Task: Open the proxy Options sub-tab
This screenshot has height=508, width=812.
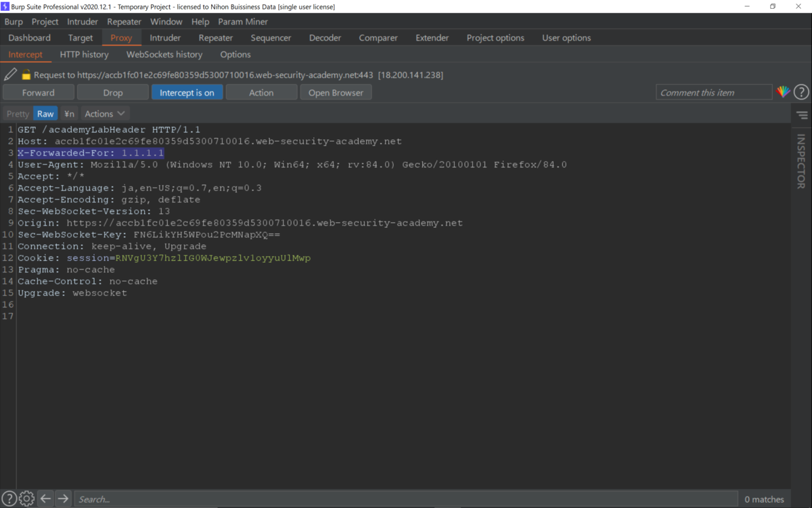Action: [235, 54]
